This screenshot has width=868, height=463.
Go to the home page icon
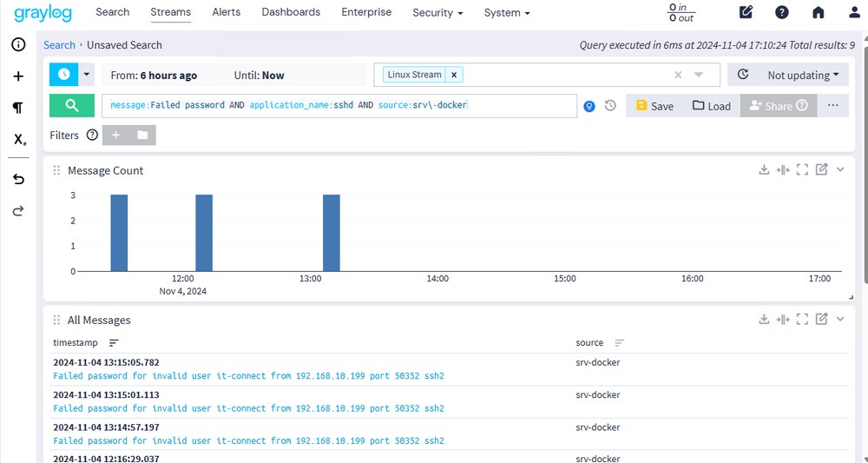818,12
